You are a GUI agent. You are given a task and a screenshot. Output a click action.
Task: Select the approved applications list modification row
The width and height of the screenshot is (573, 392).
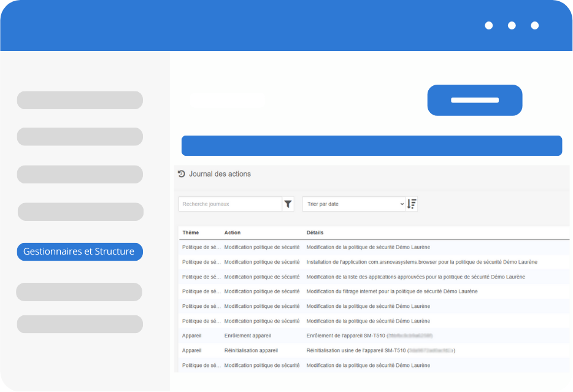(415, 277)
